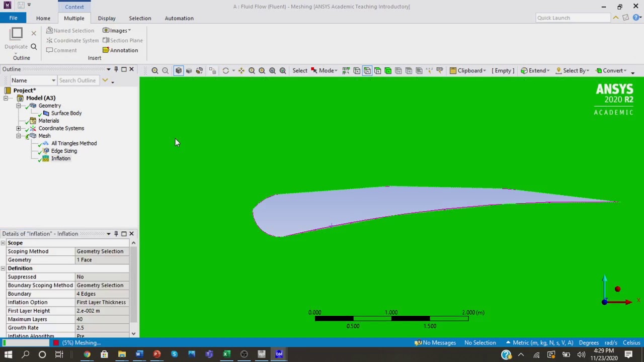Screen dimensions: 644x362
Task: Enable the edge selection filter
Action: click(x=367, y=70)
